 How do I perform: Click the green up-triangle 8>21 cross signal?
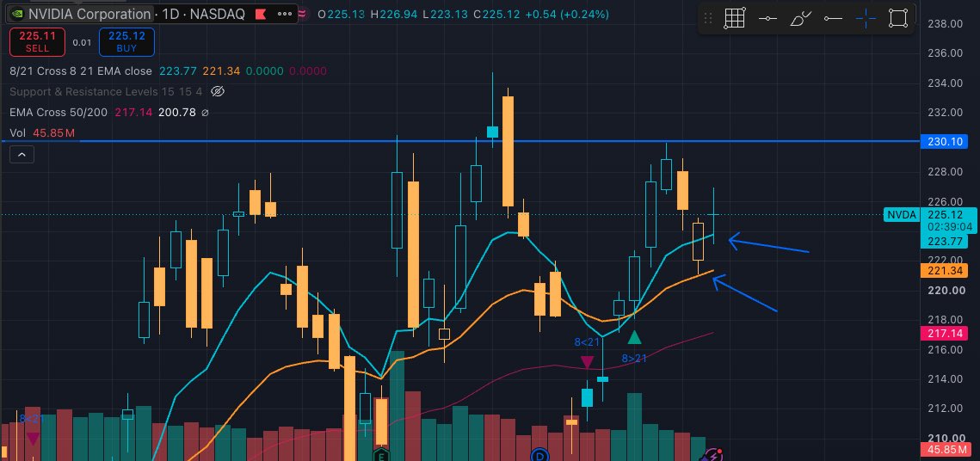click(634, 337)
